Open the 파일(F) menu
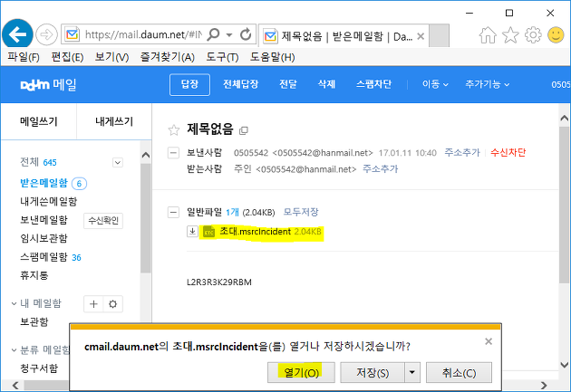Viewport: 571px width, 392px height. click(24, 57)
